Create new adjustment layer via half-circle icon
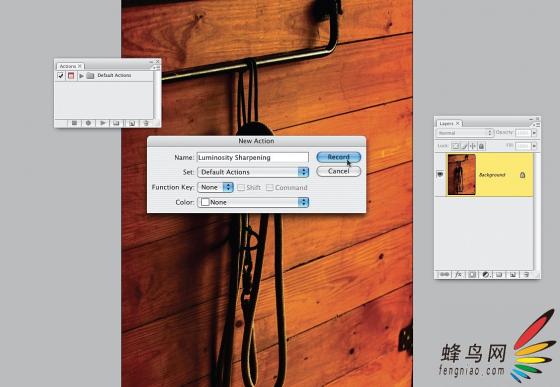Image resolution: width=560 pixels, height=387 pixels. click(486, 274)
